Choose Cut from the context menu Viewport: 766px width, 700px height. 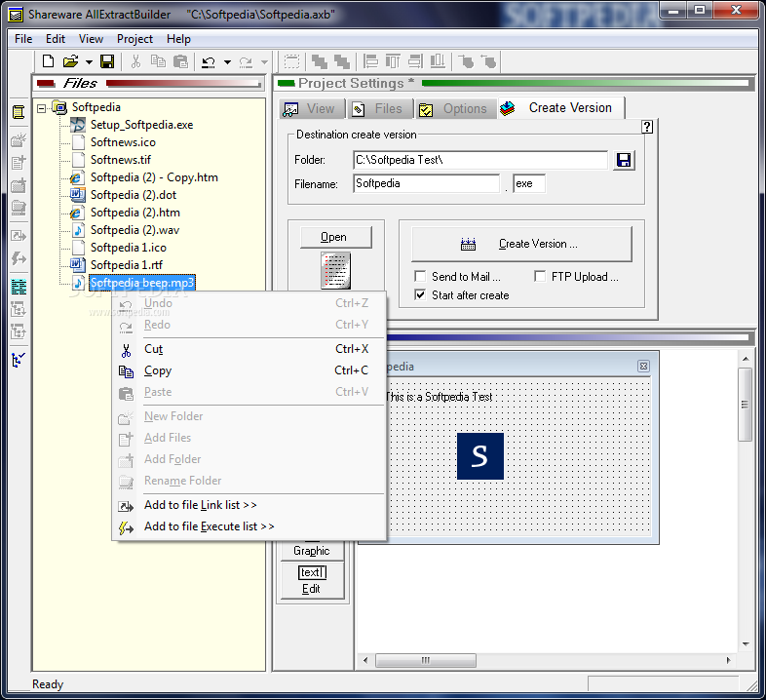[x=249, y=349]
